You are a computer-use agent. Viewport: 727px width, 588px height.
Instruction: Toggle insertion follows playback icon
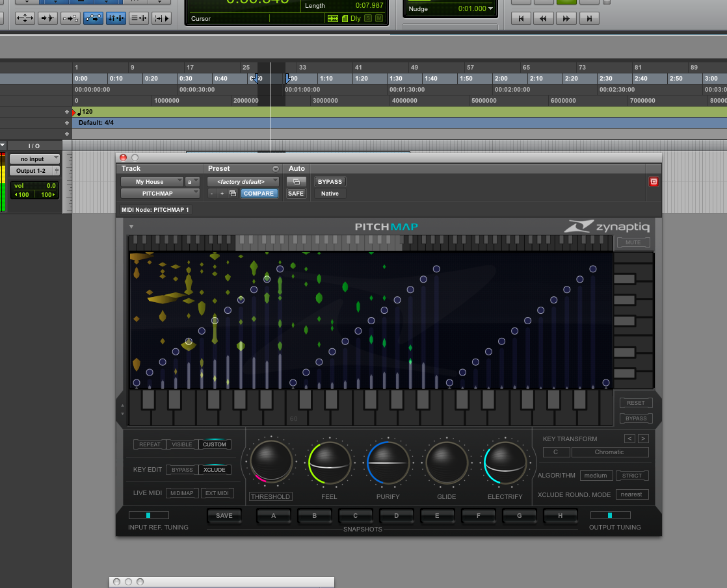161,18
